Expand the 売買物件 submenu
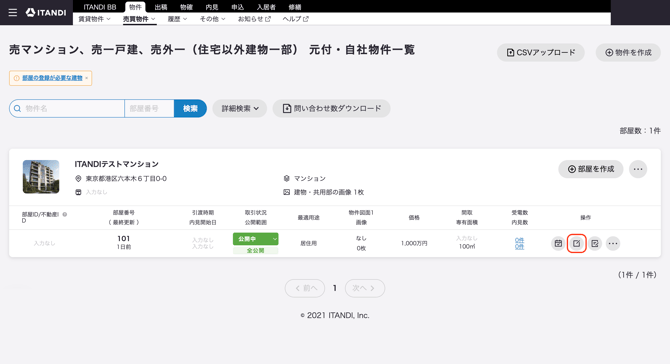The height and width of the screenshot is (364, 670). coord(139,19)
